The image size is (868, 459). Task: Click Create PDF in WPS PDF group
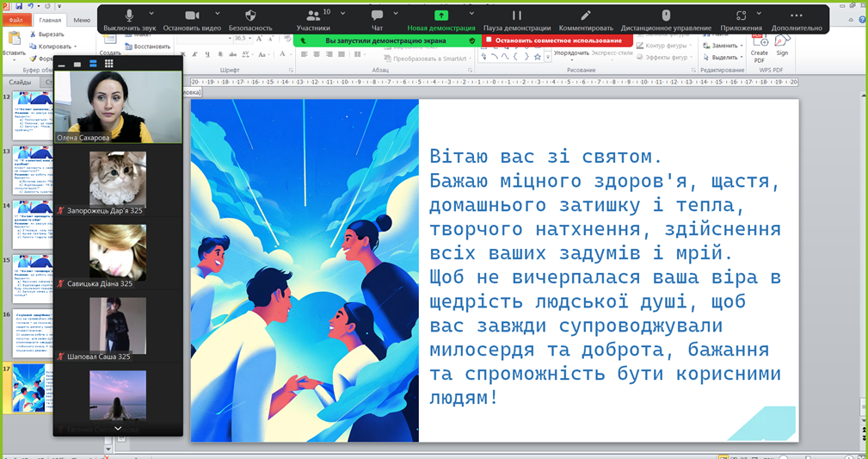point(760,53)
